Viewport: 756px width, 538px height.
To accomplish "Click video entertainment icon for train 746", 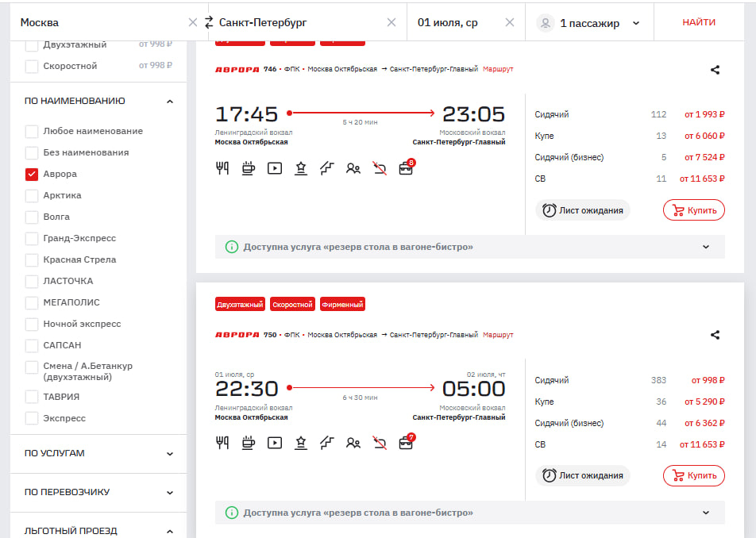I will pos(275,168).
